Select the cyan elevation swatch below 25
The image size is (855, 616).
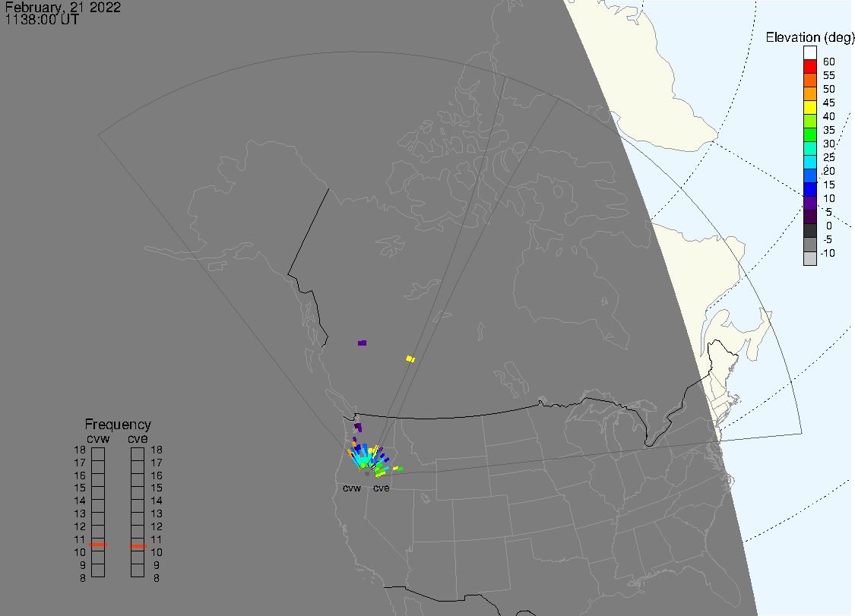(809, 162)
